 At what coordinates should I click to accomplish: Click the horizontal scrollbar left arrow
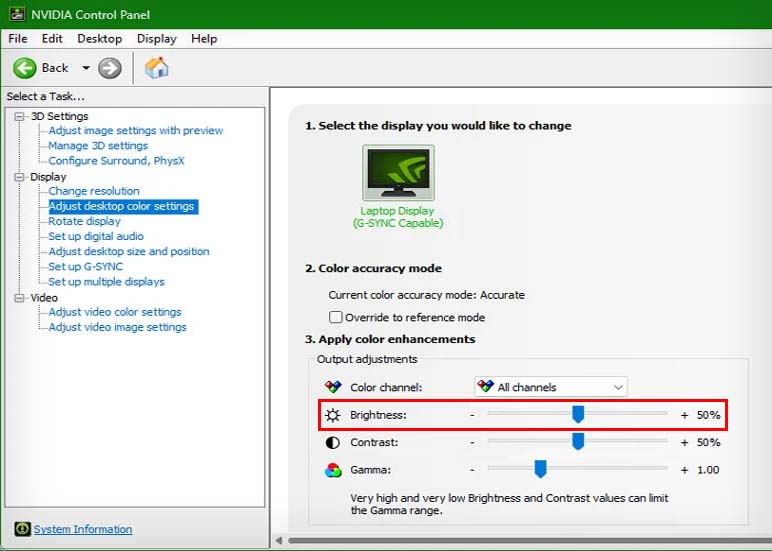point(279,540)
